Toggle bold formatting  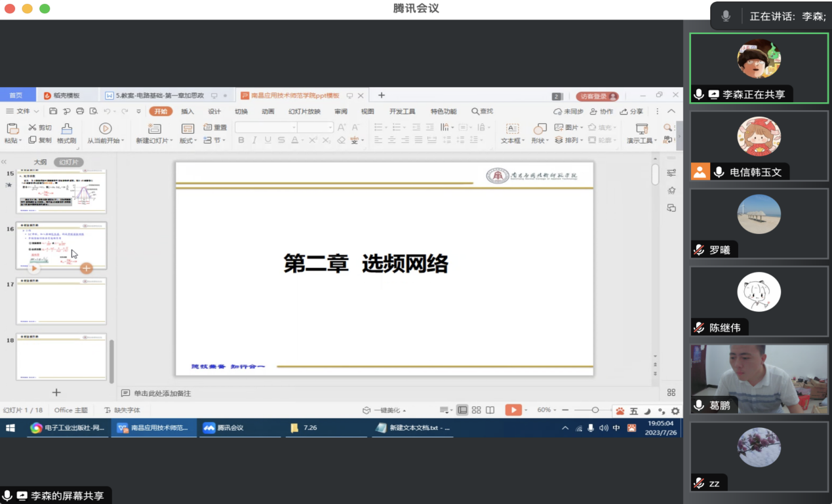pyautogui.click(x=241, y=140)
